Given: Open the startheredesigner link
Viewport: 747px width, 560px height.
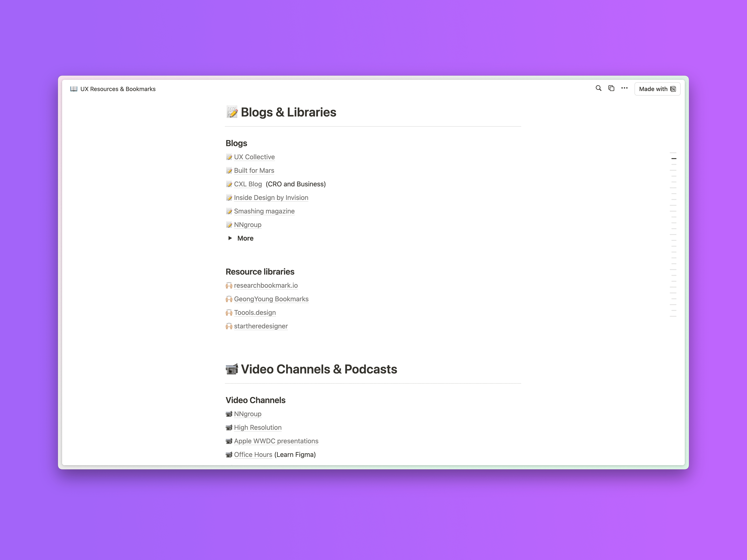Looking at the screenshot, I should pos(261,326).
